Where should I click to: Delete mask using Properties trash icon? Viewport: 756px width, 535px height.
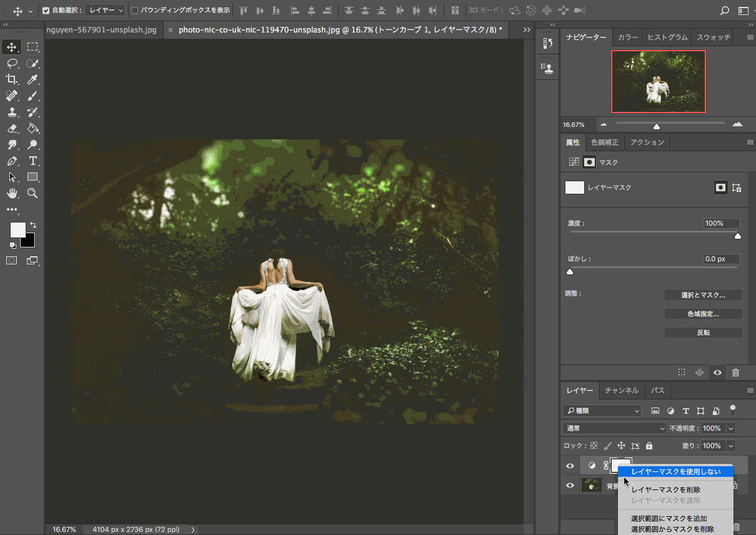coord(735,372)
